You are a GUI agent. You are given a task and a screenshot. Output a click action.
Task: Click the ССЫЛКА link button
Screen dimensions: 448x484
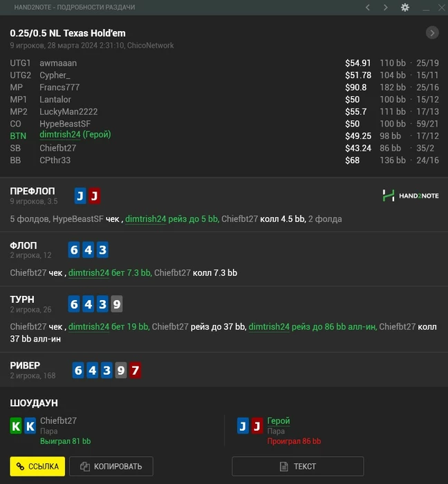tap(37, 466)
